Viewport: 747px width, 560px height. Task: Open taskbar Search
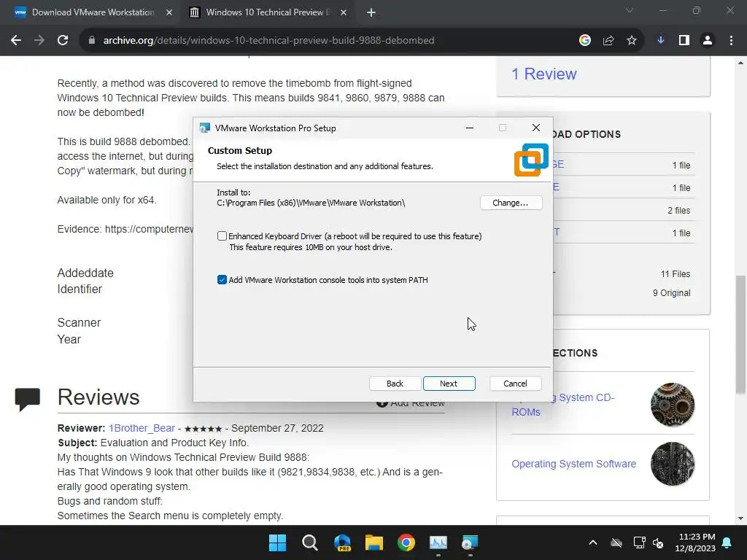point(309,542)
